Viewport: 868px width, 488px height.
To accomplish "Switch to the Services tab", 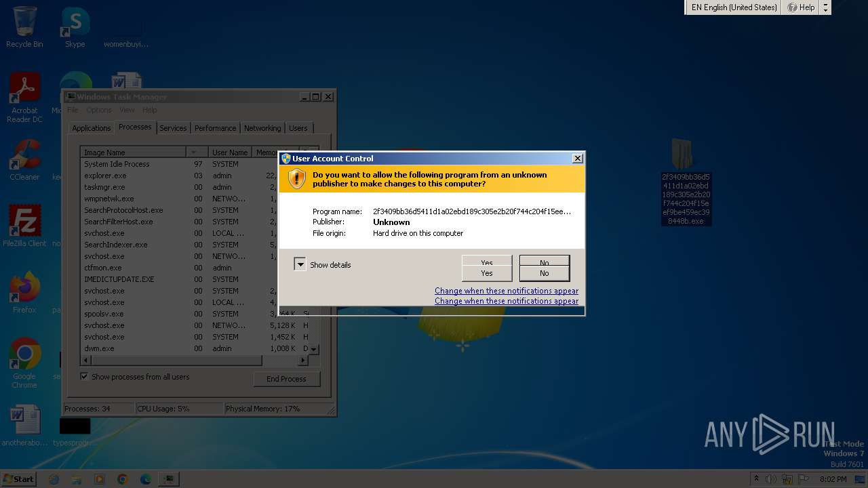I will (173, 128).
